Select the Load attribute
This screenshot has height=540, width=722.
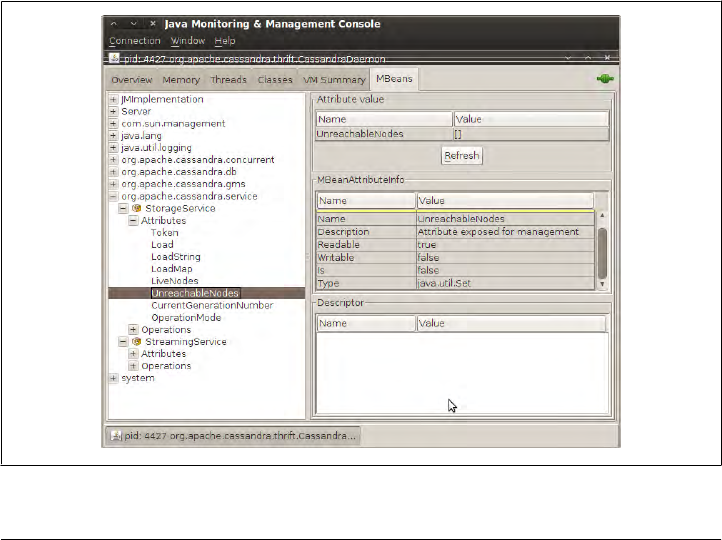tap(162, 245)
